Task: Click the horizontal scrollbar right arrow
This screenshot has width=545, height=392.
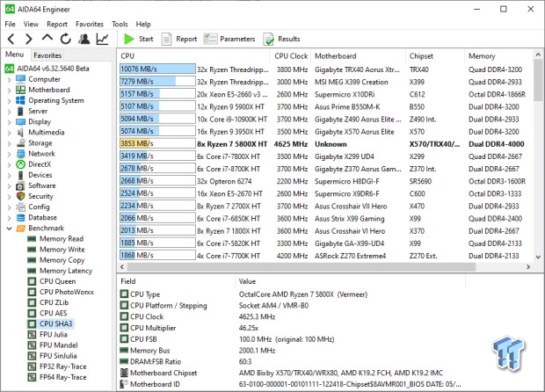Action: point(528,267)
